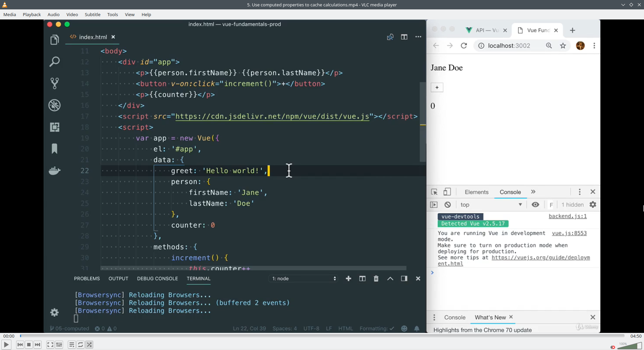Open the Docker whale icon in sidebar
The image size is (644, 350).
pyautogui.click(x=54, y=170)
